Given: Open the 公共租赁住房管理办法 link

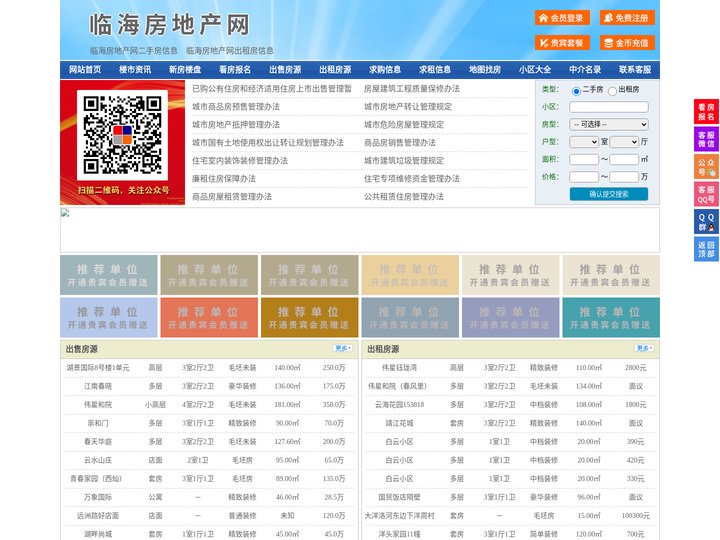Looking at the screenshot, I should click(x=404, y=197).
